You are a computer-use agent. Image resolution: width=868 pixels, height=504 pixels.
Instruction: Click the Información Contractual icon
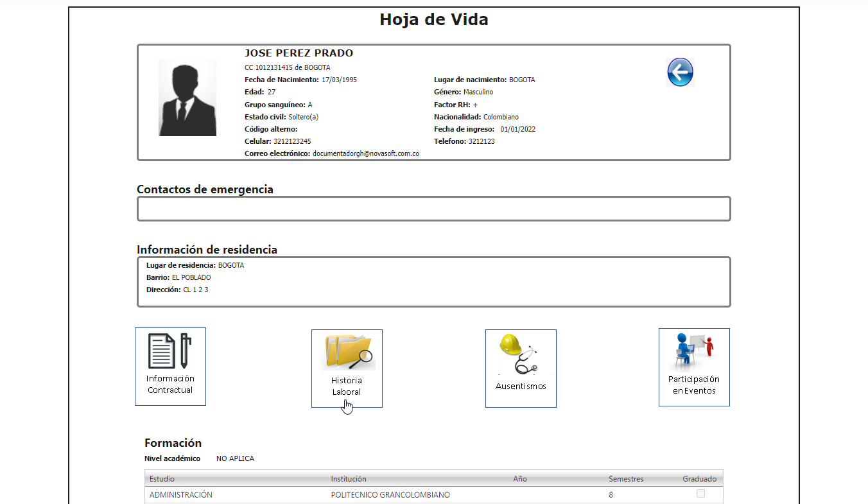click(x=170, y=367)
